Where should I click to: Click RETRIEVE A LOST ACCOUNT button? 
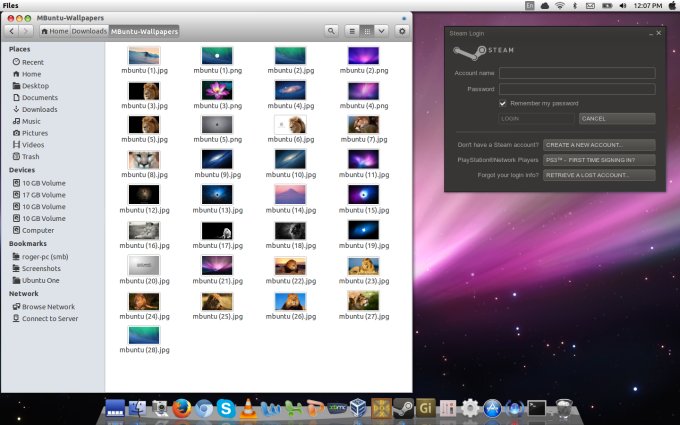pyautogui.click(x=599, y=175)
